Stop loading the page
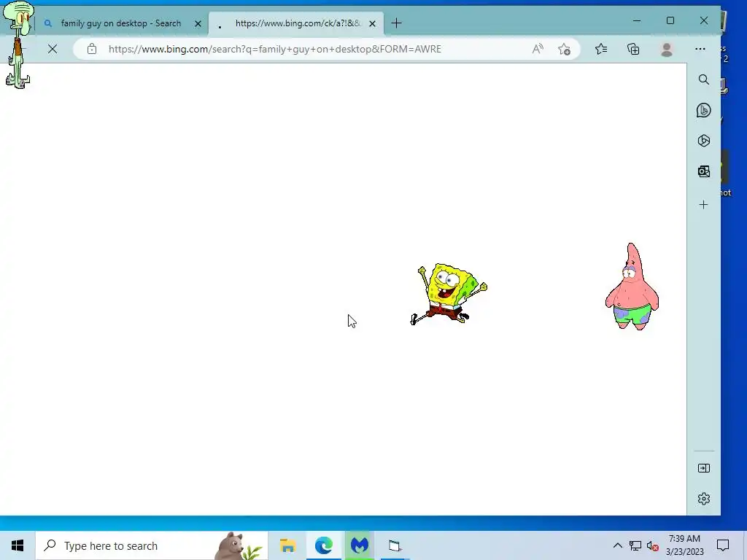The image size is (747, 560). click(53, 49)
